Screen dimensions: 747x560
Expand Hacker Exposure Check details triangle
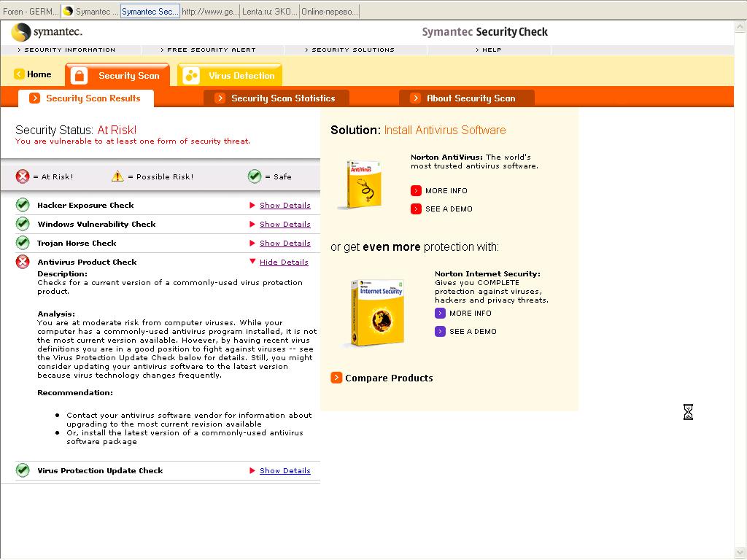[x=252, y=205]
